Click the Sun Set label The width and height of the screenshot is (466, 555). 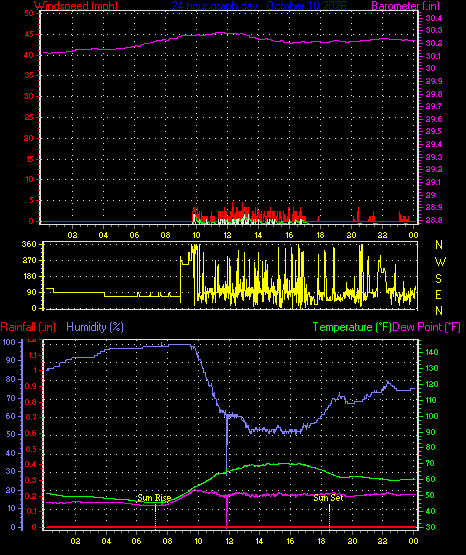(328, 498)
